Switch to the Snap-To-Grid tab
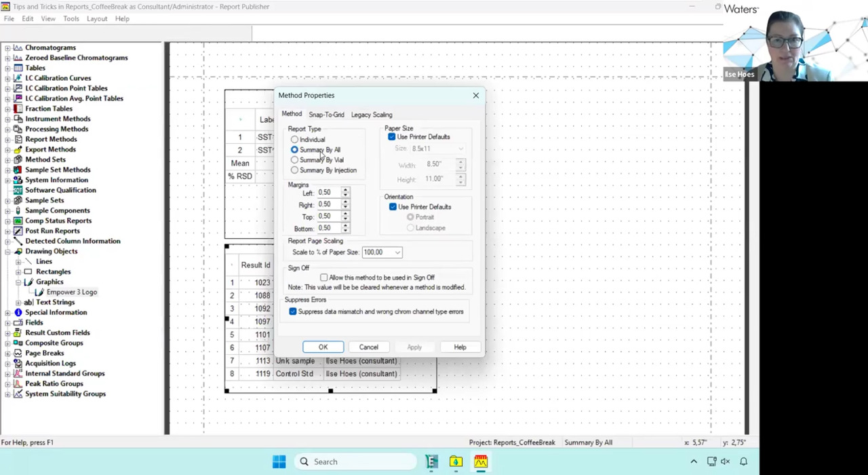This screenshot has height=475, width=868. click(326, 115)
